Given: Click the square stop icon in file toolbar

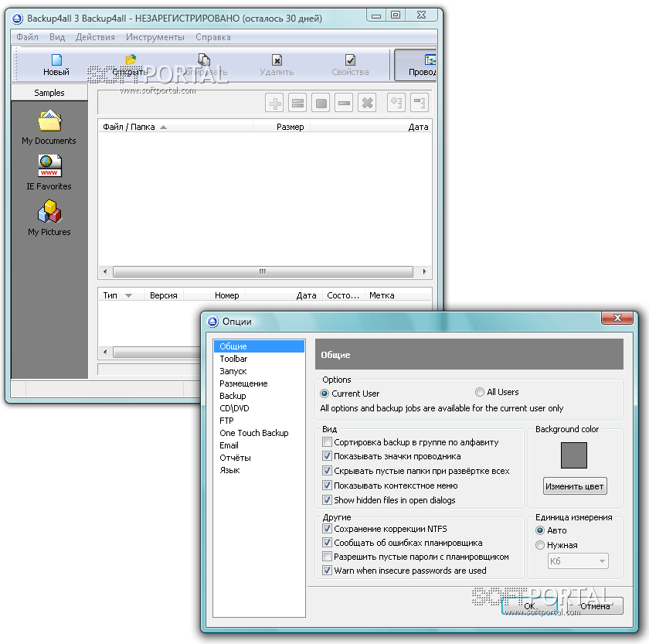Looking at the screenshot, I should (x=321, y=103).
